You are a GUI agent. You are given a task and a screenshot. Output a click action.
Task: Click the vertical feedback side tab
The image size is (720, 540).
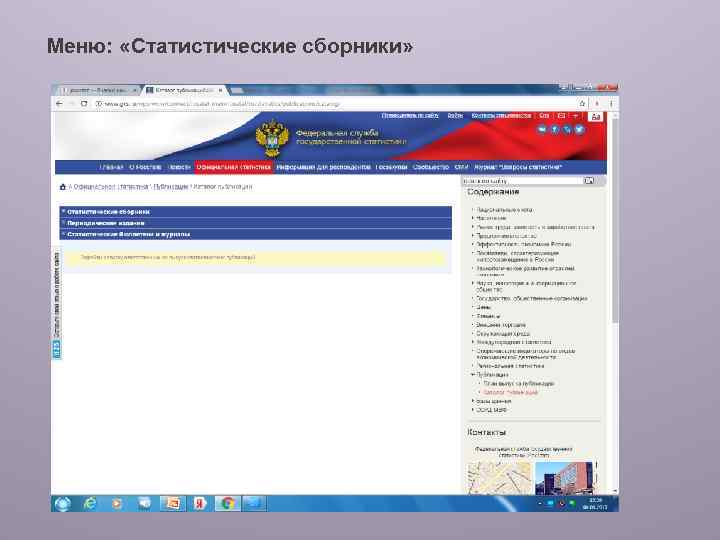tap(57, 305)
